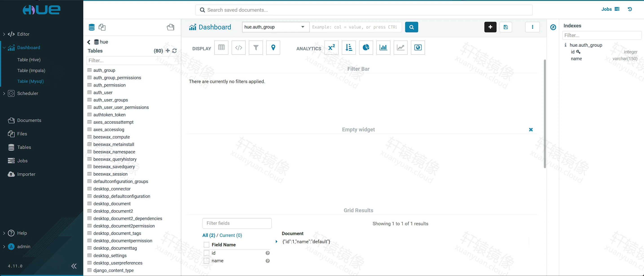This screenshot has width=644, height=276.
Task: Open Table (Hive) dashboard item
Action: 29,60
